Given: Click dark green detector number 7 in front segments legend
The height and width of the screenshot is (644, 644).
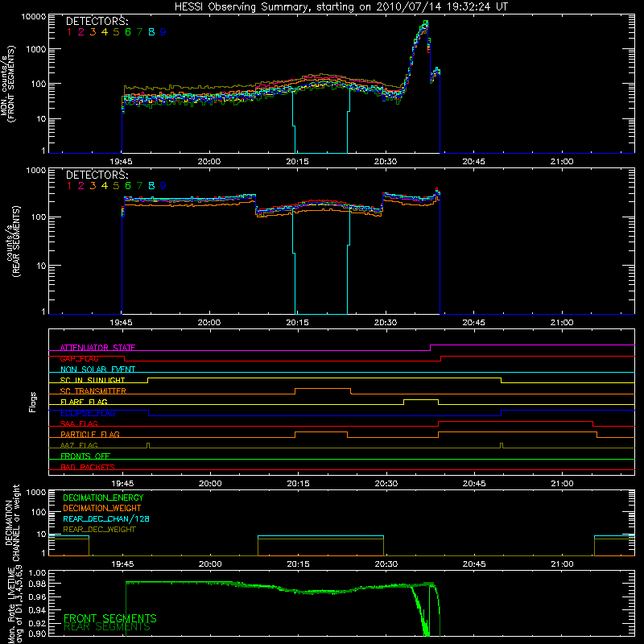Looking at the screenshot, I should point(139,32).
